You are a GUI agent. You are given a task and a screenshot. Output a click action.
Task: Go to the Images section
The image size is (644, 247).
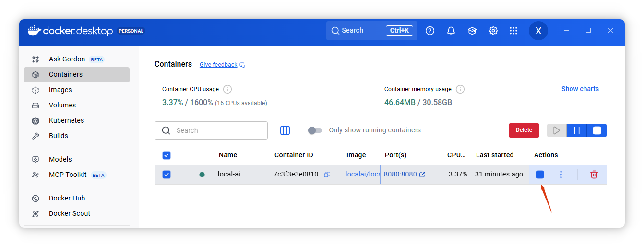[77, 90]
